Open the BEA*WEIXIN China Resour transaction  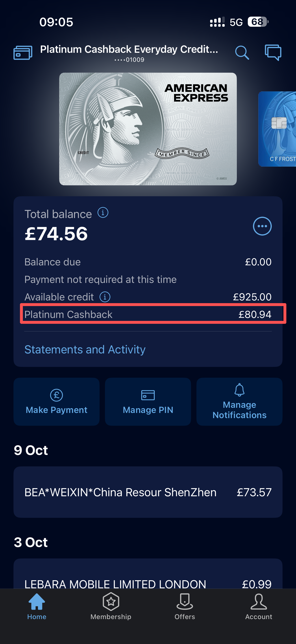click(x=148, y=492)
